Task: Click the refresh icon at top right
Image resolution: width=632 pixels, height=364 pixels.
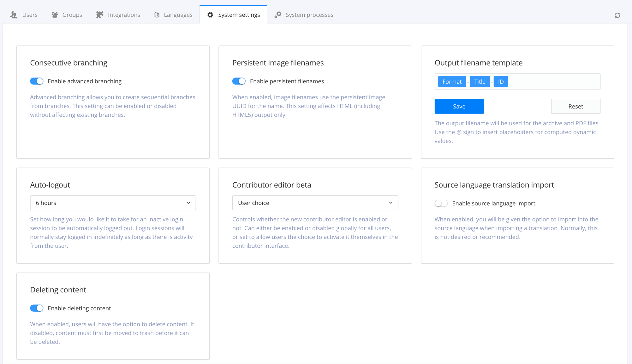Action: coord(617,15)
